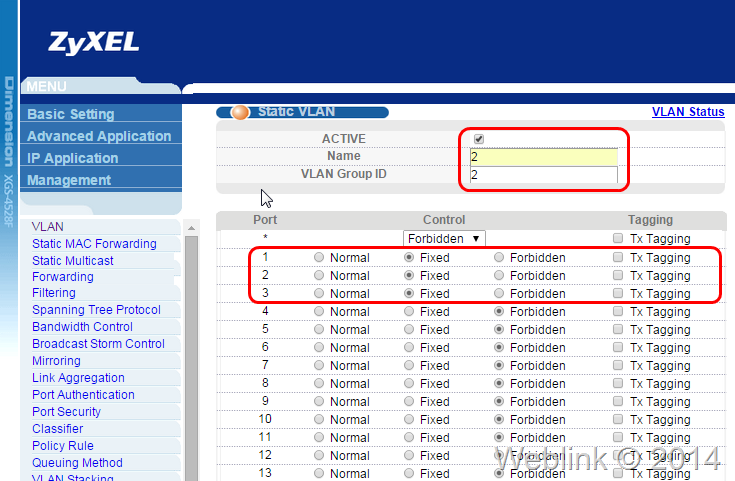Select Fixed for port 4
Image resolution: width=735 pixels, height=481 pixels.
[409, 311]
